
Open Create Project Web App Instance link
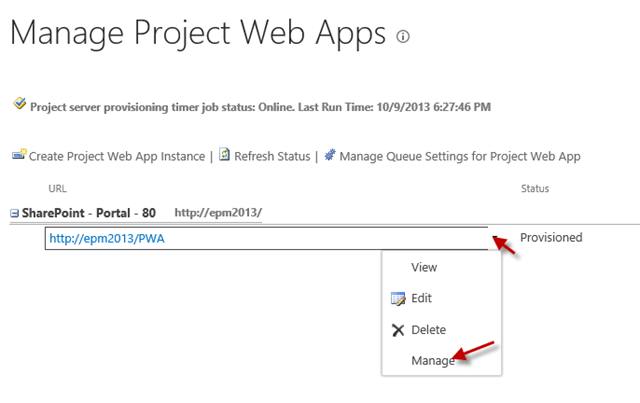[117, 156]
